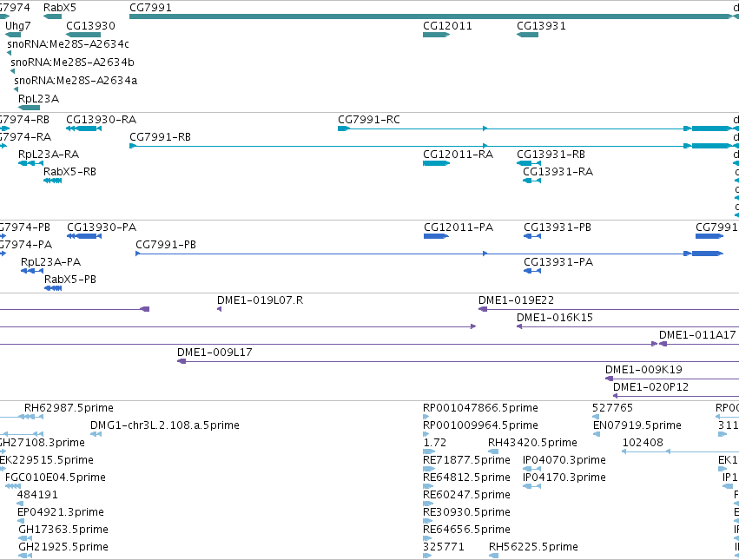Select protein CG13931-PA
The image size is (739, 560).
coord(532,271)
